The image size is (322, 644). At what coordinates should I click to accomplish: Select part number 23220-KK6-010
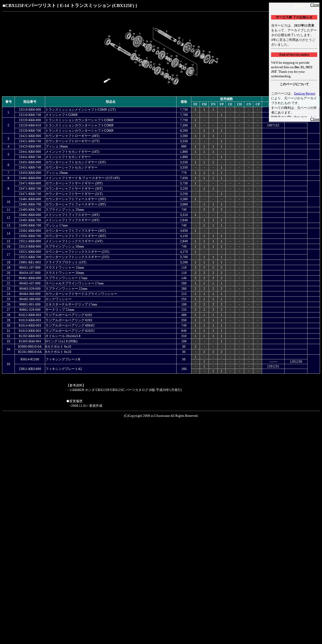(30, 125)
